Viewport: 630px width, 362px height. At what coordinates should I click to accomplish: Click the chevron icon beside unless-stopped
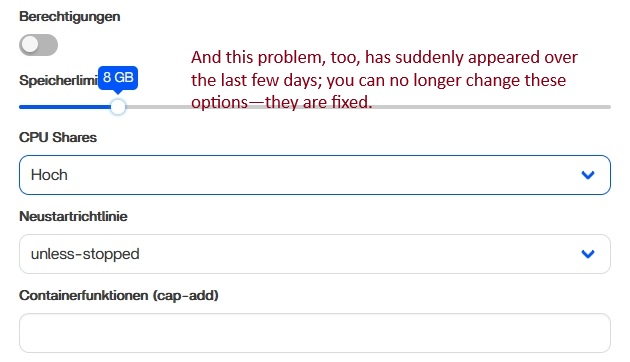point(588,254)
